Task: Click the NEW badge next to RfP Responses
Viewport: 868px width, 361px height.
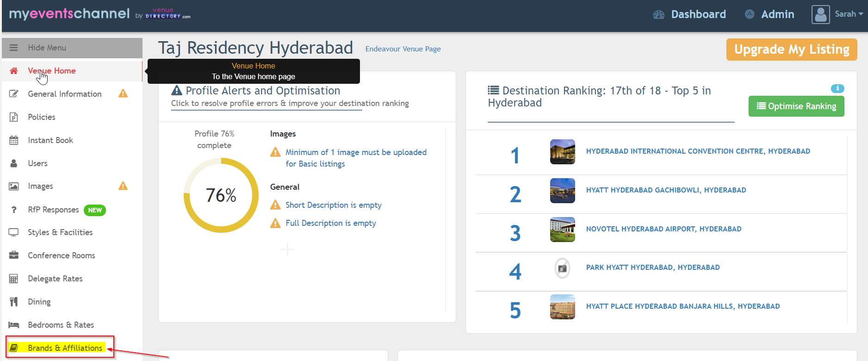Action: coord(95,210)
